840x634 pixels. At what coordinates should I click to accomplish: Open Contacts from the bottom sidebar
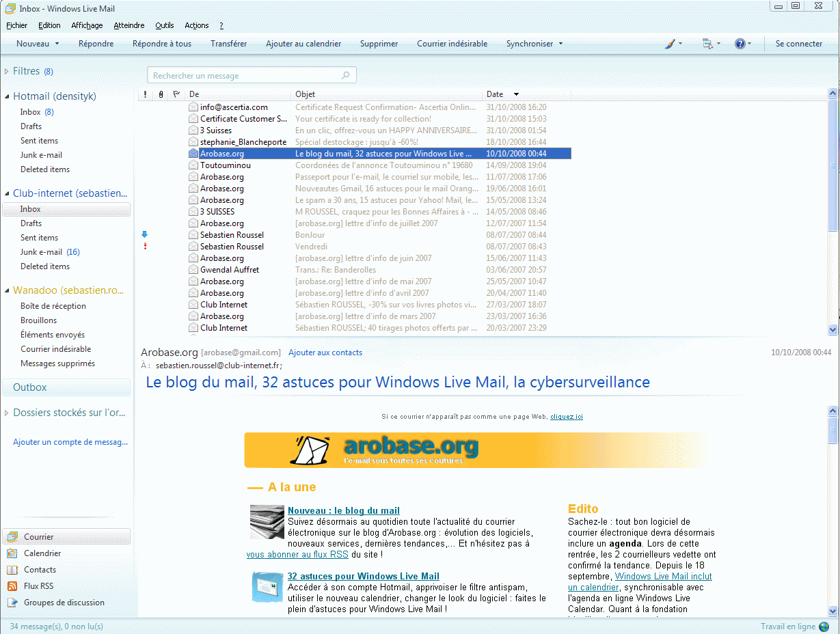(40, 570)
